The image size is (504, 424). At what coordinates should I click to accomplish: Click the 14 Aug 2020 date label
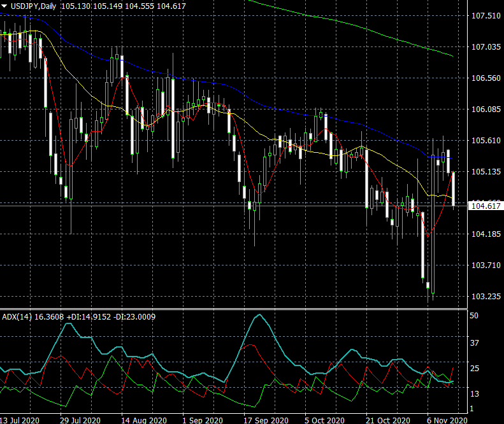coord(144,420)
